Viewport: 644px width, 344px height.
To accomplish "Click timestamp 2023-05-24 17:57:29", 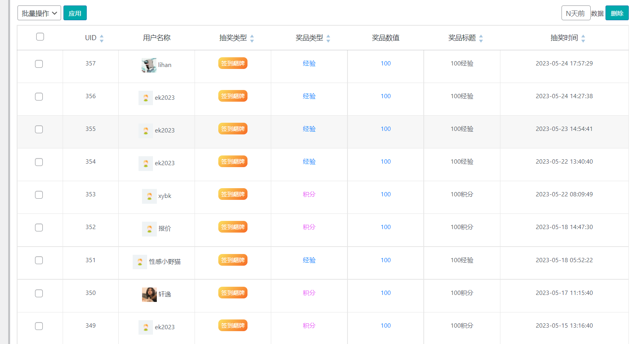I will coord(564,64).
